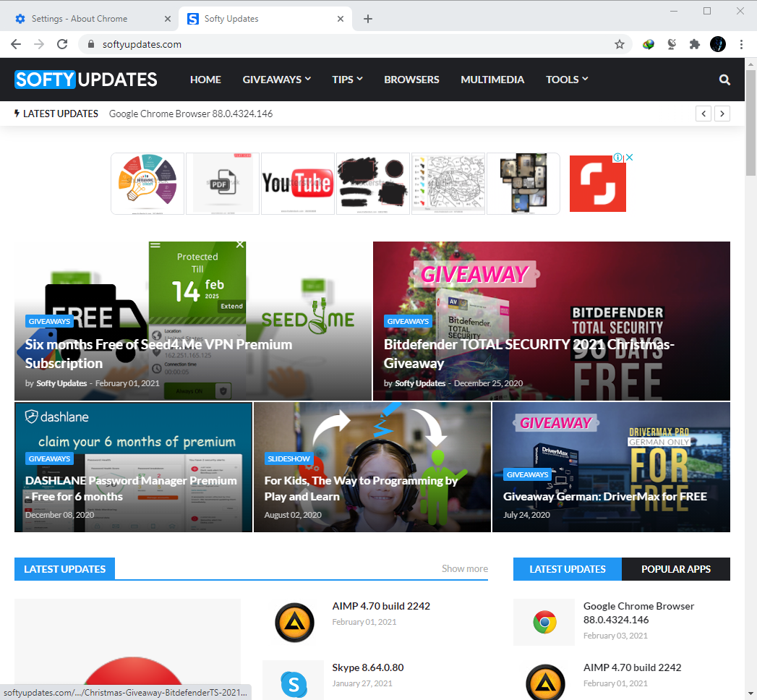Click the Google Chrome icon in sidebar
The height and width of the screenshot is (700, 757).
tap(544, 623)
